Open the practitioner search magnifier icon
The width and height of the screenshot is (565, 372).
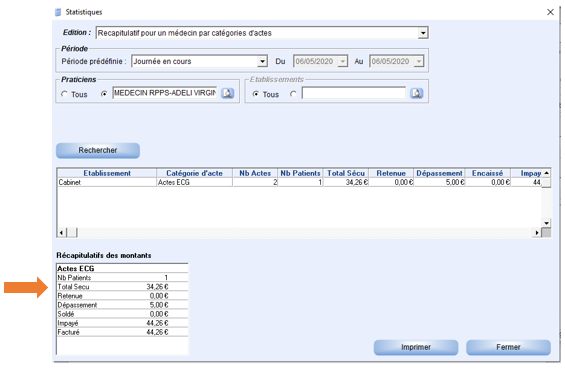pyautogui.click(x=227, y=93)
